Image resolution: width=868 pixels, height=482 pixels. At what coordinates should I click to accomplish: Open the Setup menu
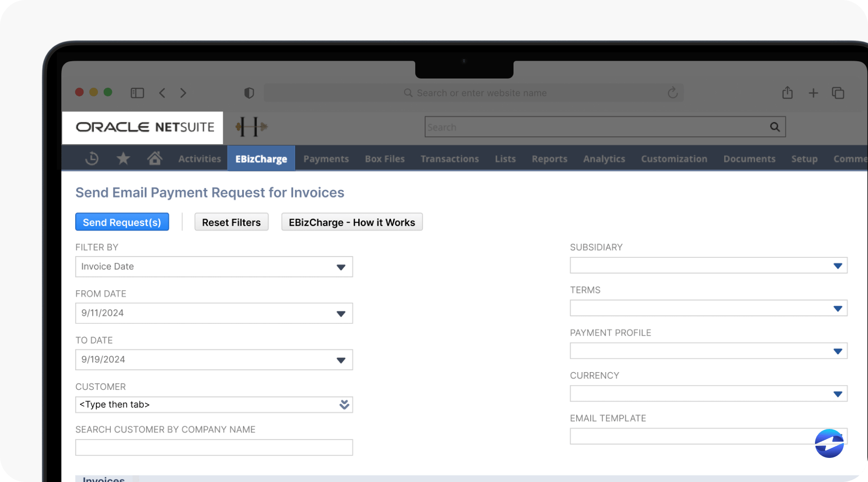(804, 159)
